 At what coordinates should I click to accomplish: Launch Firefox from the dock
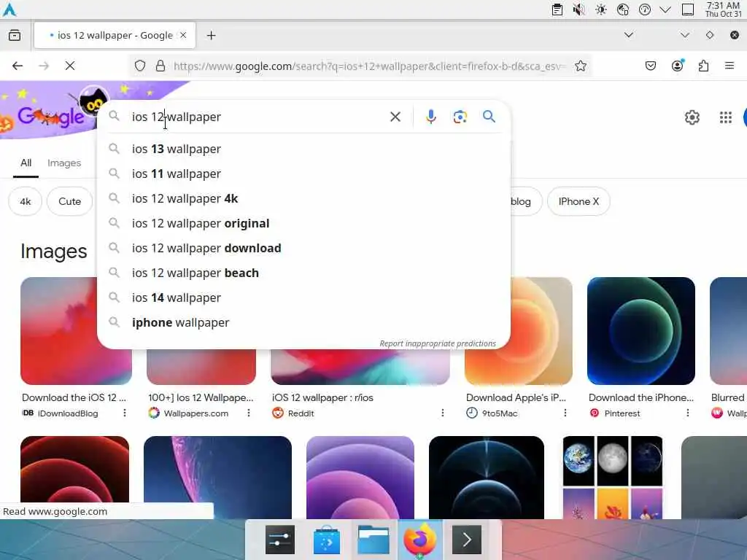[x=419, y=540]
